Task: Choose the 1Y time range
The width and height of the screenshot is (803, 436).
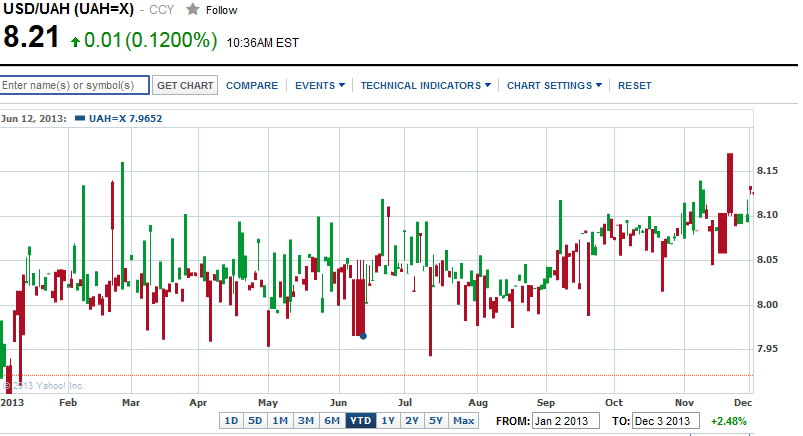Action: [x=388, y=421]
